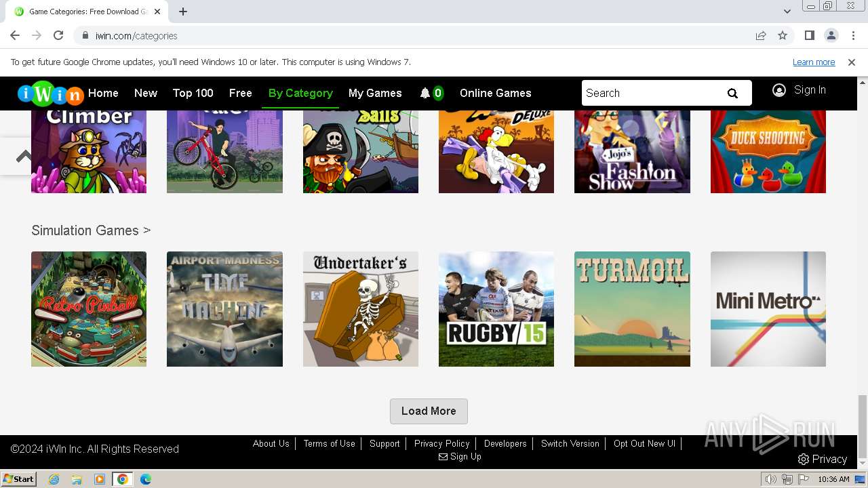Bookmark this page with the star icon
The width and height of the screenshot is (868, 488).
pyautogui.click(x=783, y=36)
